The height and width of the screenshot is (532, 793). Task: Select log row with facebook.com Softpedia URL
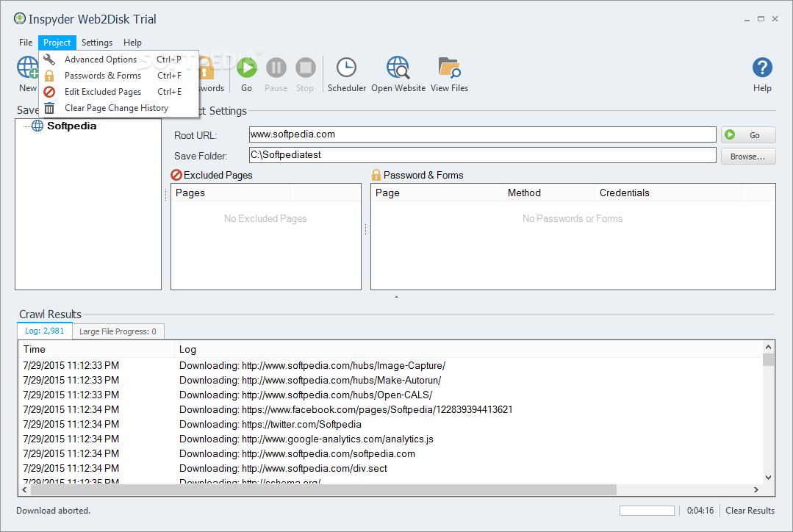tap(390, 409)
